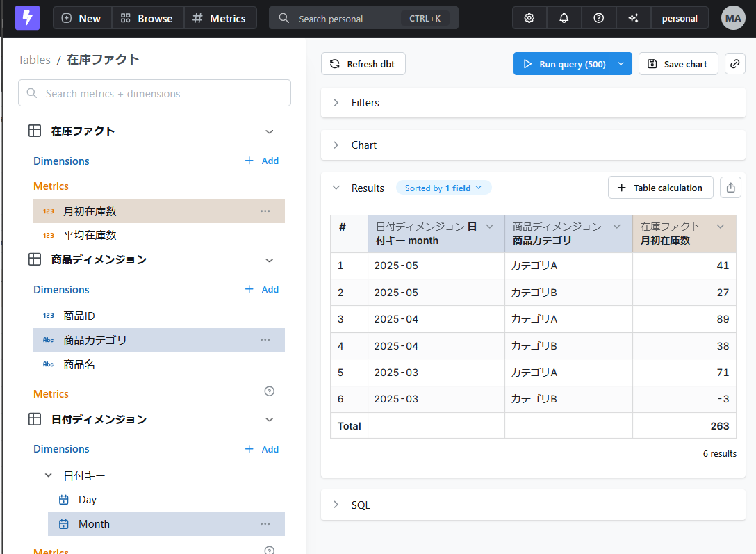This screenshot has height=554, width=756.
Task: Select the 商品ID dimension
Action: coord(159,316)
